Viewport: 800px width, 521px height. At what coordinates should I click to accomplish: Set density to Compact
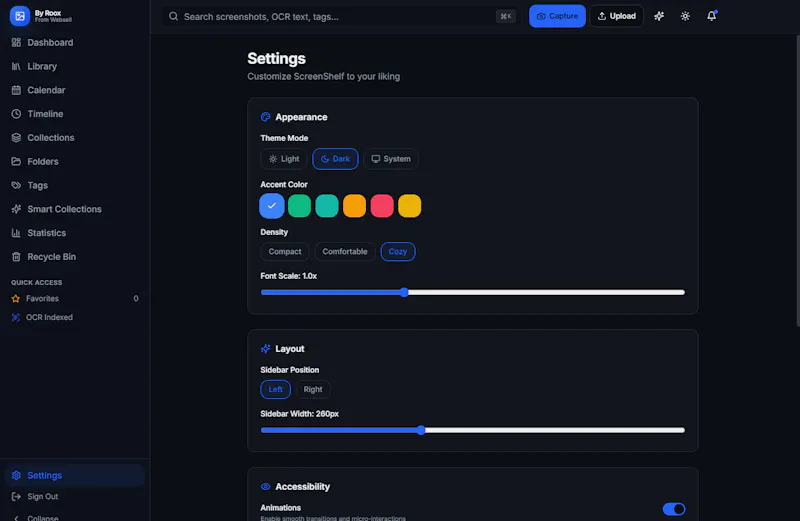coord(285,252)
